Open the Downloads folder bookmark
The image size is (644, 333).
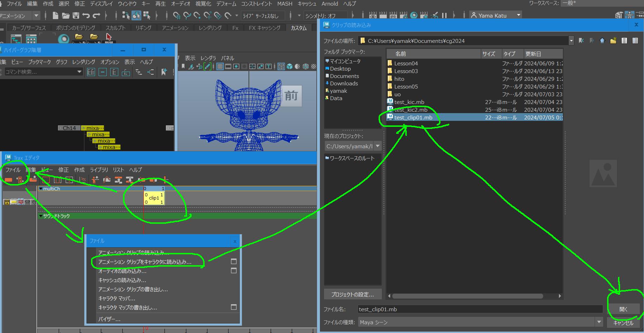[x=344, y=83]
